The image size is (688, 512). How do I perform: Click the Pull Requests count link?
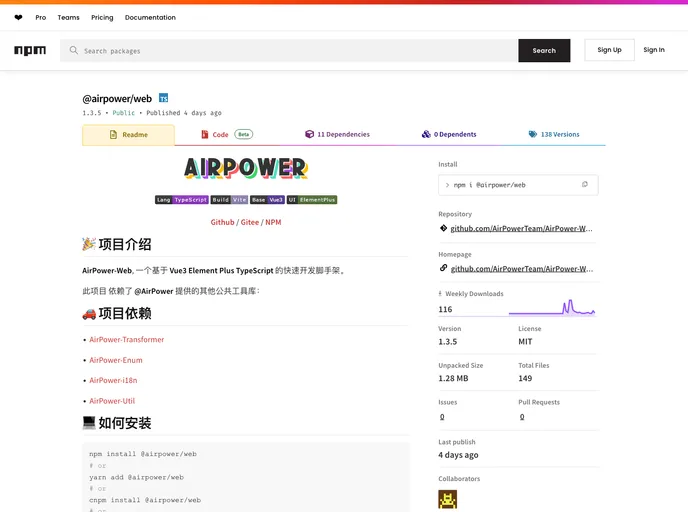pos(522,417)
